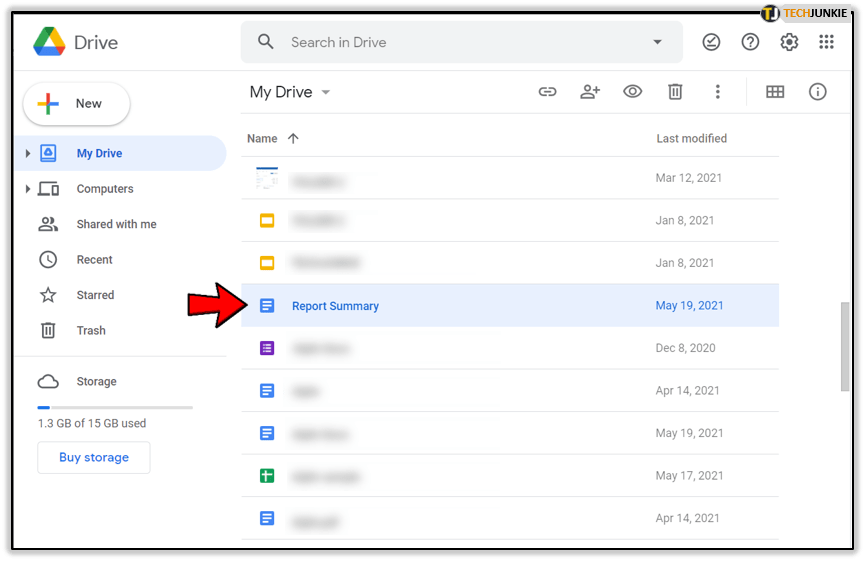865x561 pixels.
Task: Reverse sort direction arrow next to Name
Action: (x=293, y=139)
